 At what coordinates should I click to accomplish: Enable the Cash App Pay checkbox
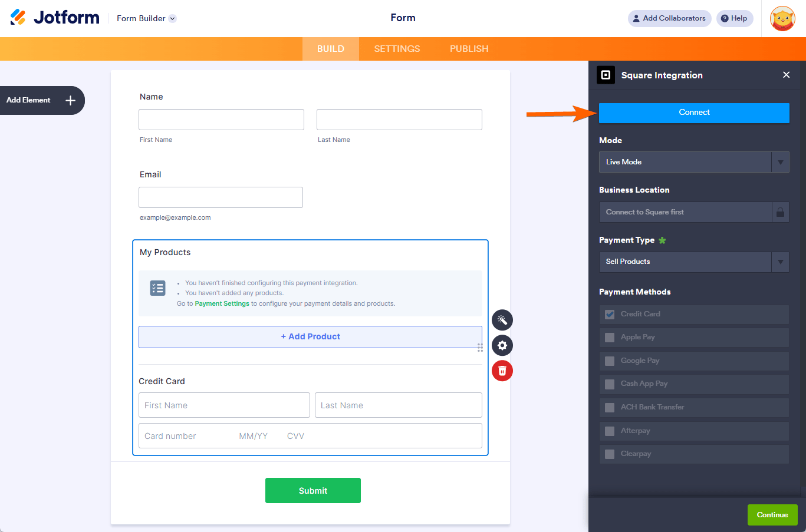(610, 384)
